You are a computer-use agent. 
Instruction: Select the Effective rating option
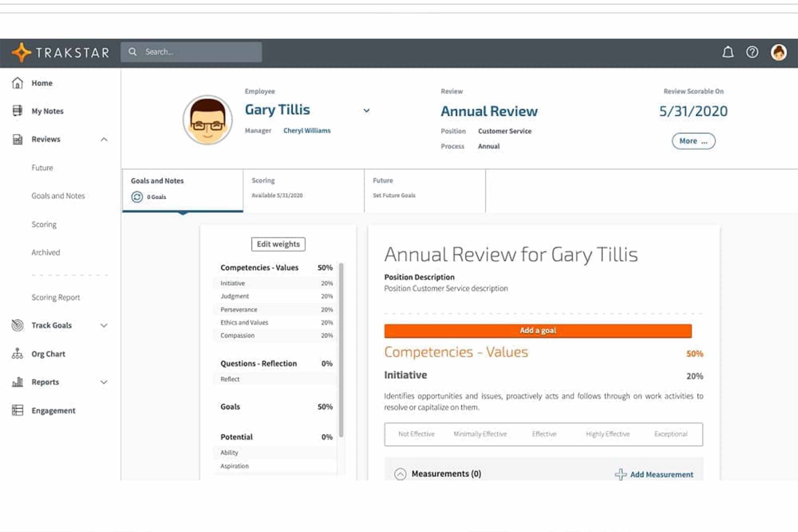click(544, 434)
